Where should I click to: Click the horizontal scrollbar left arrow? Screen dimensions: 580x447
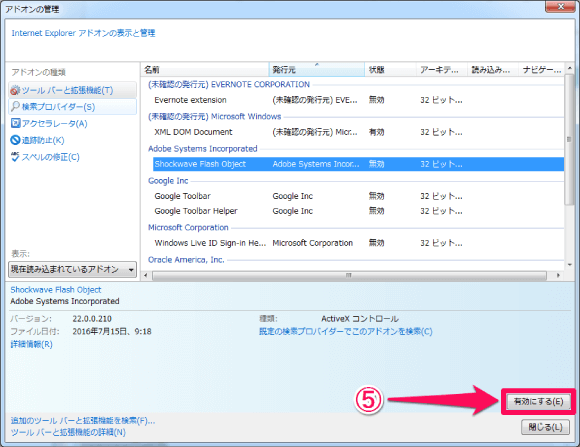click(146, 275)
